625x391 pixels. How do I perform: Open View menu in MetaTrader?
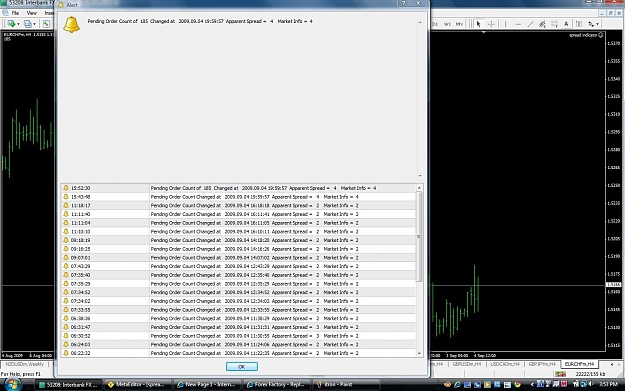(31, 13)
